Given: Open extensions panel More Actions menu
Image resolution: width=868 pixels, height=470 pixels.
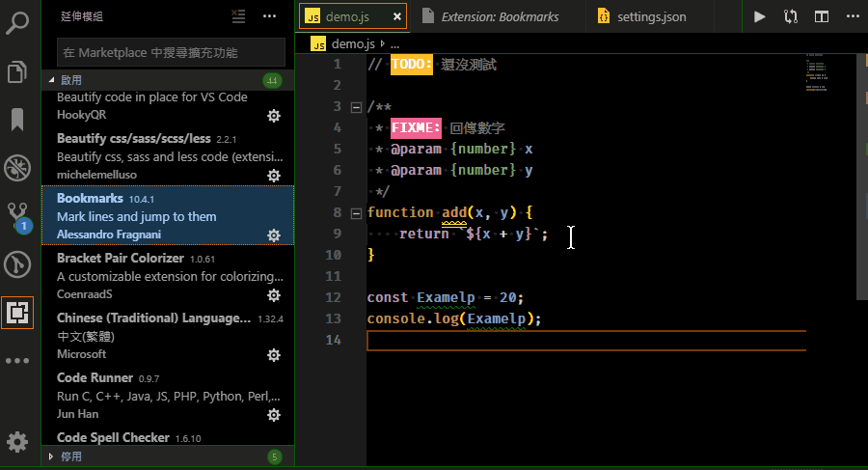Looking at the screenshot, I should coord(270,16).
